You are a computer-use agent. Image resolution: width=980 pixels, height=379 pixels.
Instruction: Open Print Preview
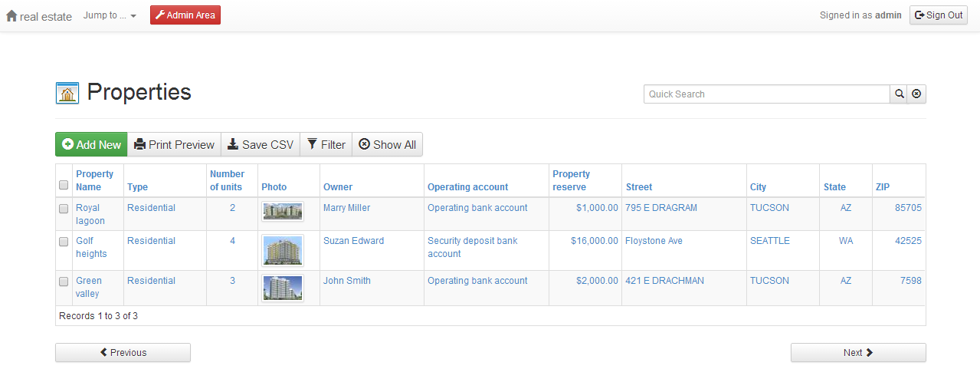click(174, 144)
